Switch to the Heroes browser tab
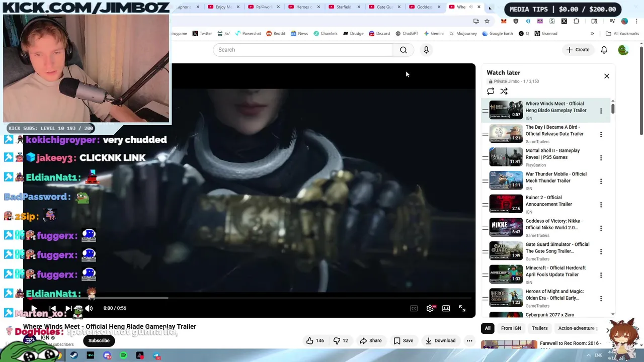644x362 pixels. pos(304,7)
